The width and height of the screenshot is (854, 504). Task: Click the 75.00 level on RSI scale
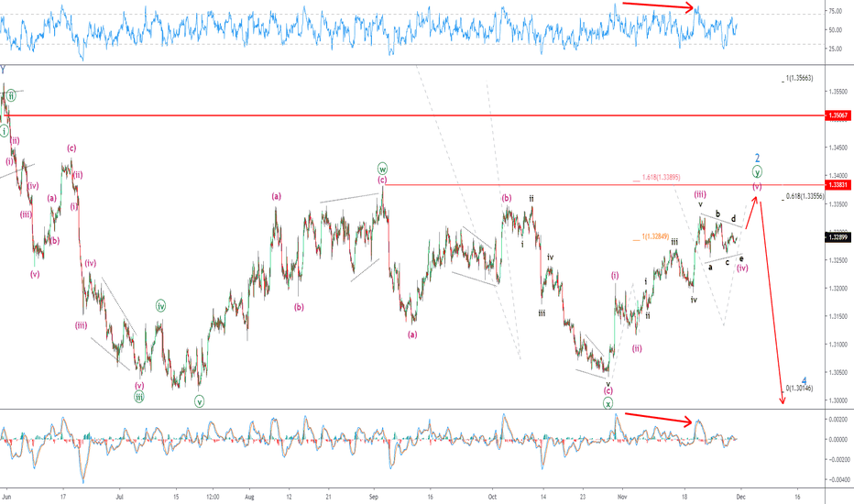[x=836, y=13]
